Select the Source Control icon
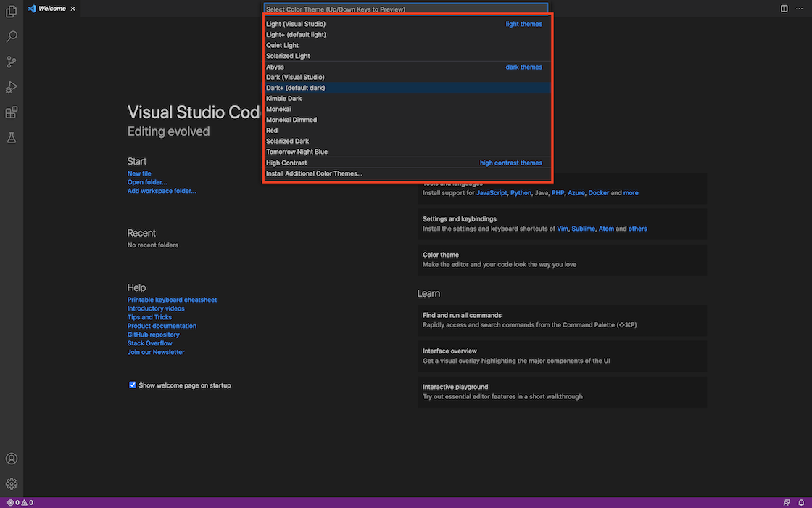The height and width of the screenshot is (508, 812). (11, 62)
